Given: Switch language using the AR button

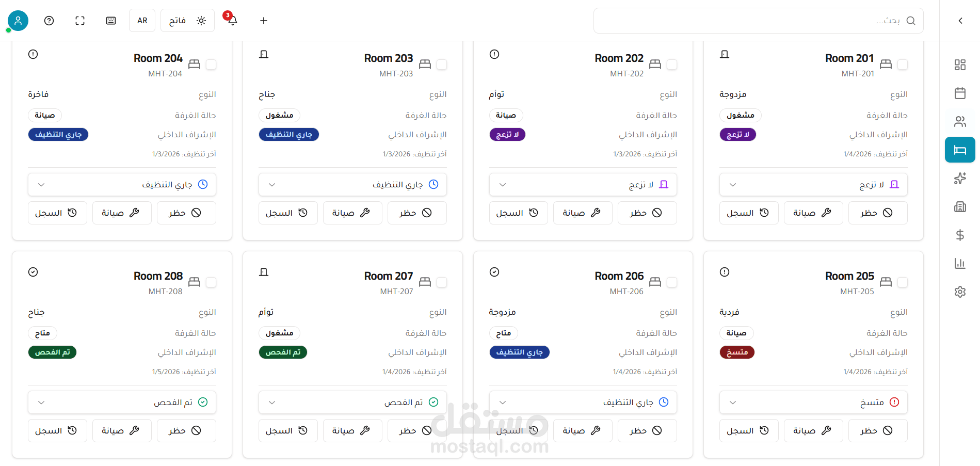Looking at the screenshot, I should pos(142,21).
